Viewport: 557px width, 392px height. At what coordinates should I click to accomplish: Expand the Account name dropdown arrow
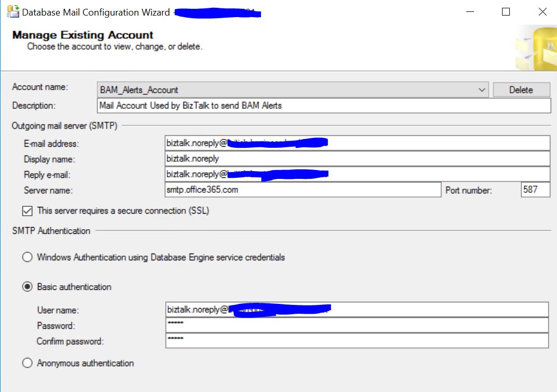point(482,90)
